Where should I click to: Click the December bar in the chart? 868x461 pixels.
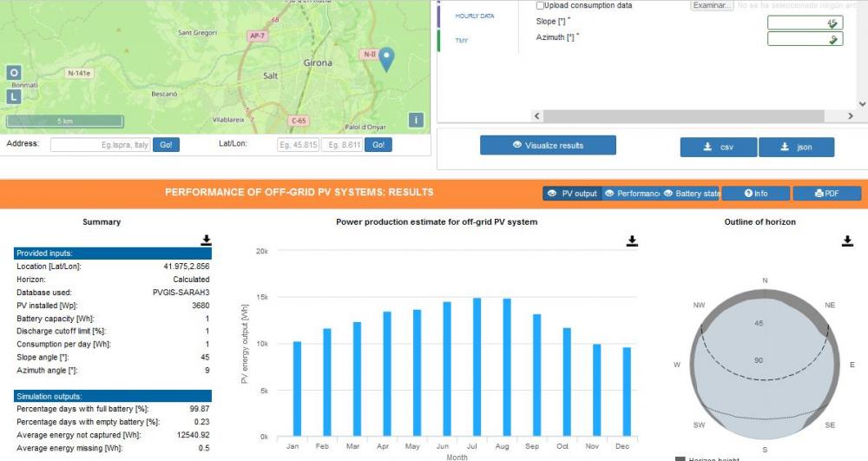point(627,392)
